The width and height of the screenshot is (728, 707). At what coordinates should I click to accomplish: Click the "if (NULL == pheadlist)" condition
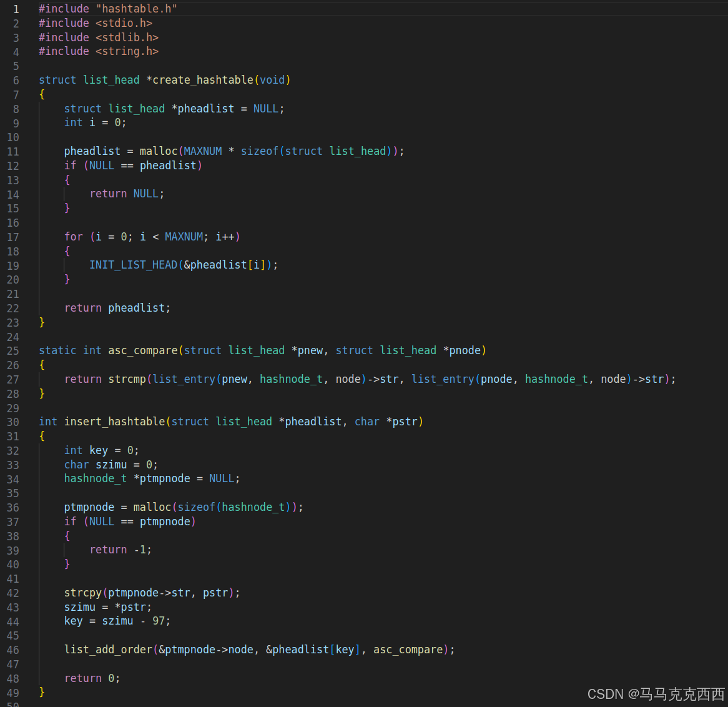[133, 166]
